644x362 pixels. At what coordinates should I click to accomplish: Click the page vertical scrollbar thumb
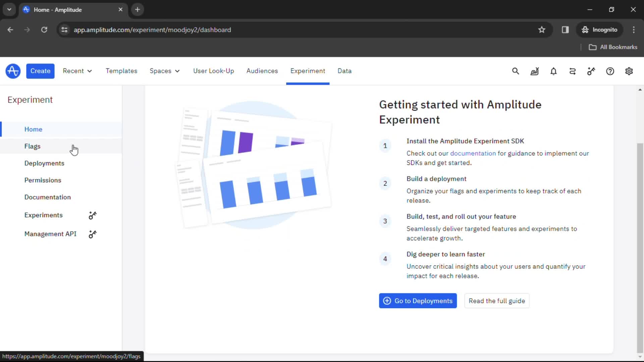pos(640,248)
